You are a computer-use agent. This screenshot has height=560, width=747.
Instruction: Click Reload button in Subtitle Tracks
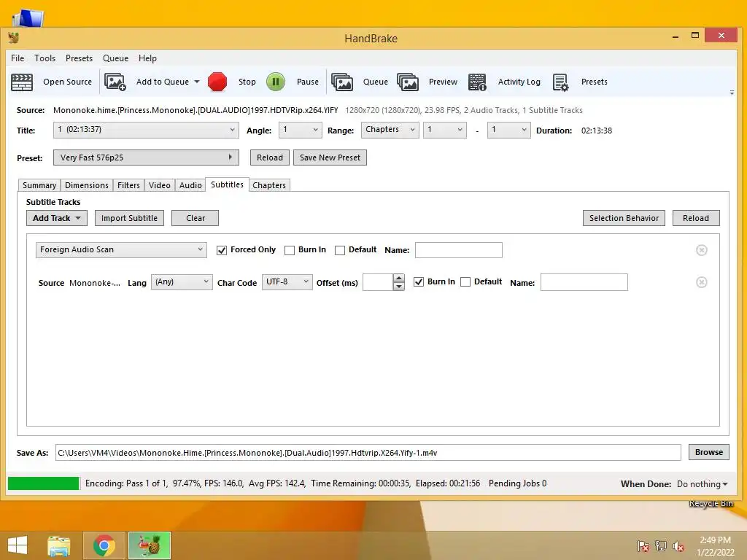coord(696,218)
